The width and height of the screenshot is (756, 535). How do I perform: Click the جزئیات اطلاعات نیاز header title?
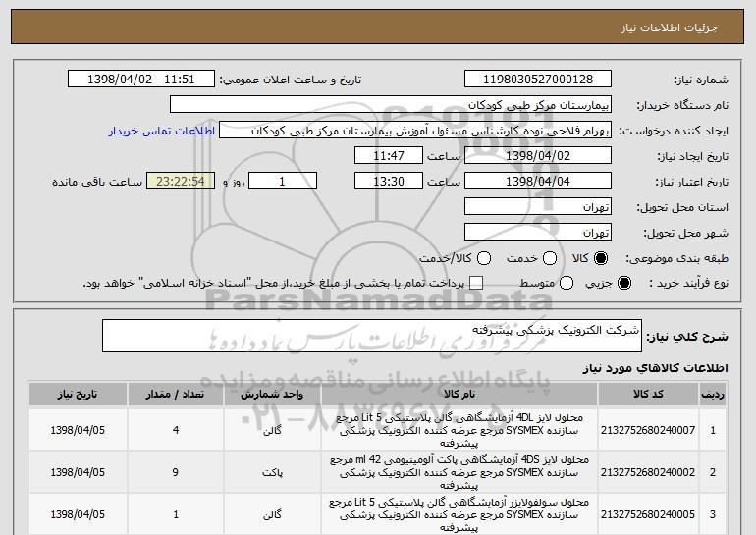coord(669,27)
